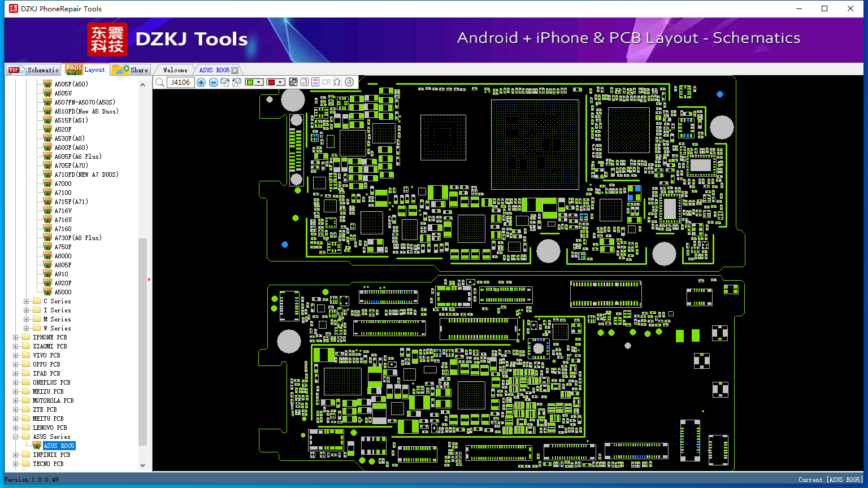Zoom in with the blue plus button
The width and height of the screenshot is (868, 488).
(201, 82)
